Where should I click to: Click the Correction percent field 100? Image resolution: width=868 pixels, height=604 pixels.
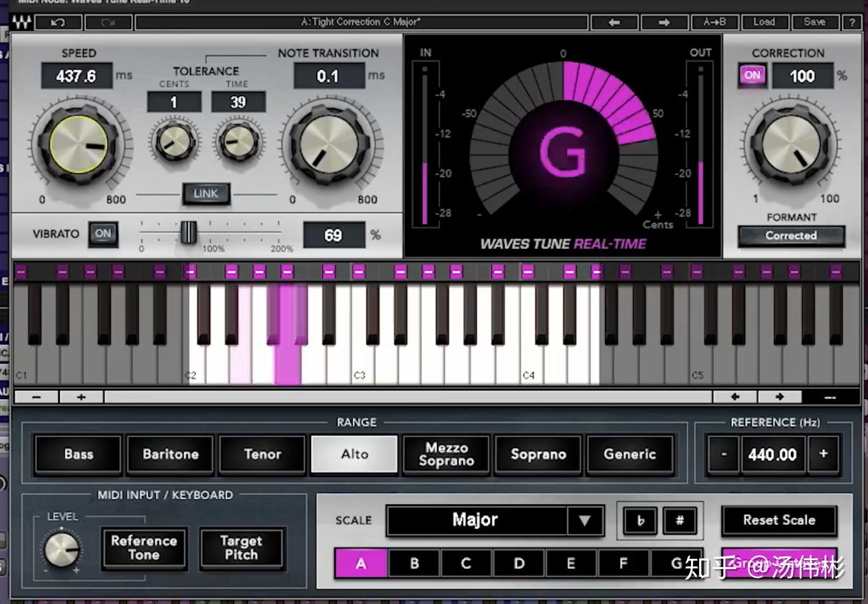coord(802,76)
